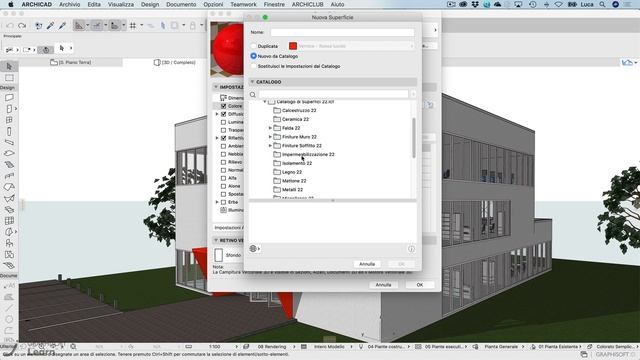Click the Pick Up Parameters eyedropper
This screenshot has width=640, height=360.
(50, 26)
